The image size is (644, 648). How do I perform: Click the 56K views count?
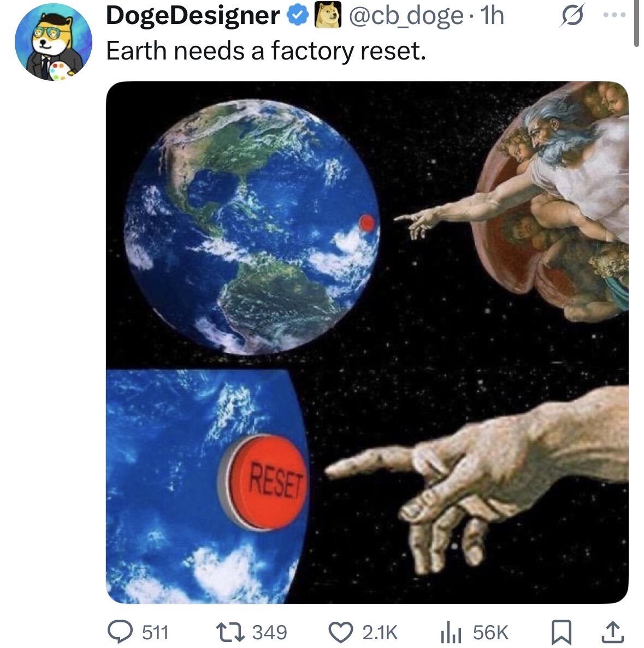(490, 632)
